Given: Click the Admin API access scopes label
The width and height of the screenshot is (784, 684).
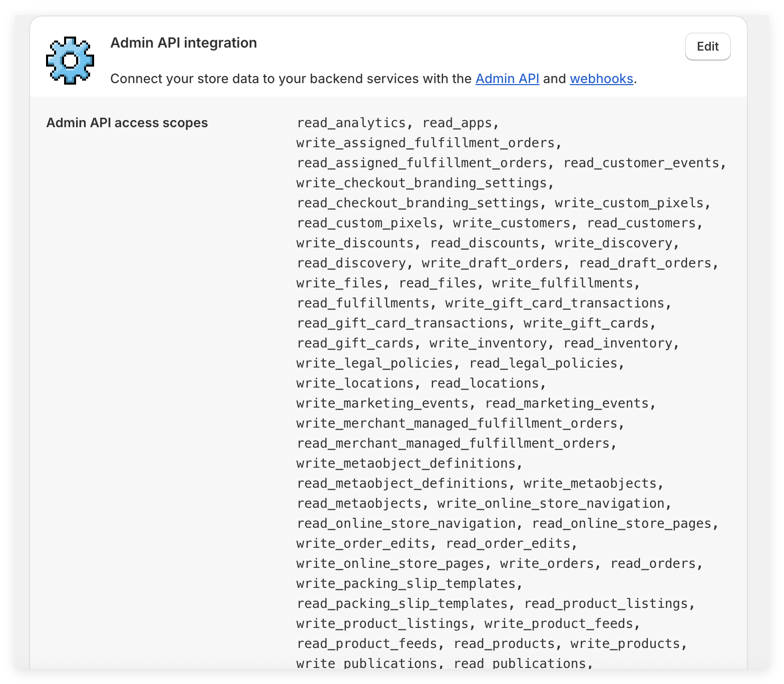Looking at the screenshot, I should [x=127, y=123].
